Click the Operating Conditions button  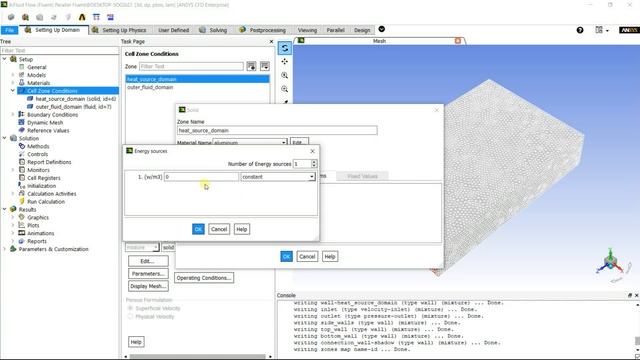point(204,278)
